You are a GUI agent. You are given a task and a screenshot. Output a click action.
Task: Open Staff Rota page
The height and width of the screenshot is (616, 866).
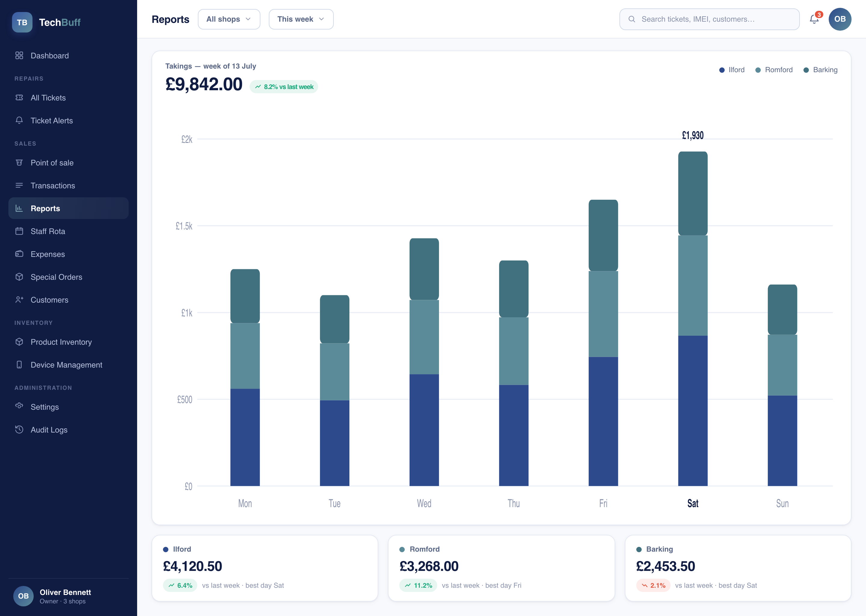tap(68, 231)
